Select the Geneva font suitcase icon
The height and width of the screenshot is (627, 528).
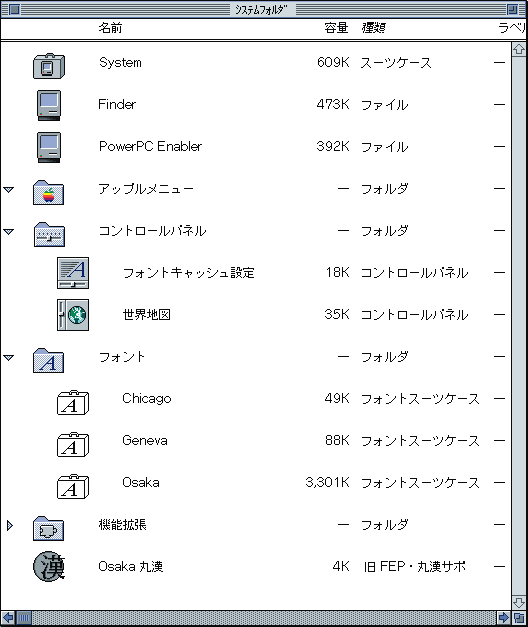73,444
